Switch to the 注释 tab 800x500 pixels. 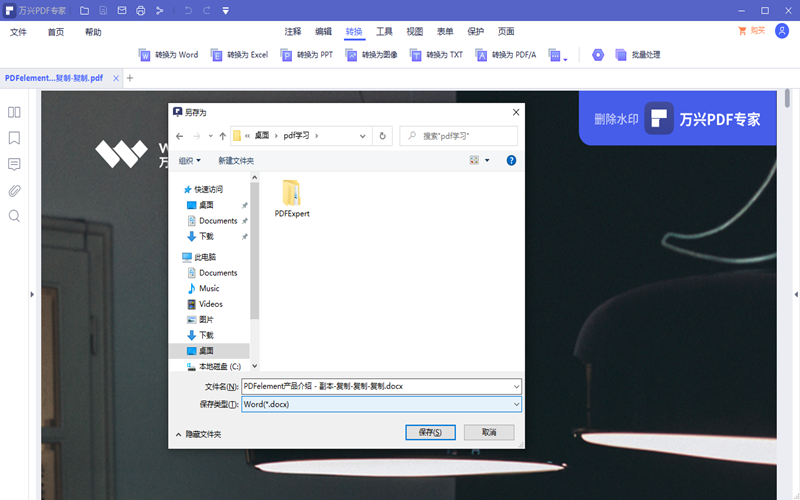point(293,32)
